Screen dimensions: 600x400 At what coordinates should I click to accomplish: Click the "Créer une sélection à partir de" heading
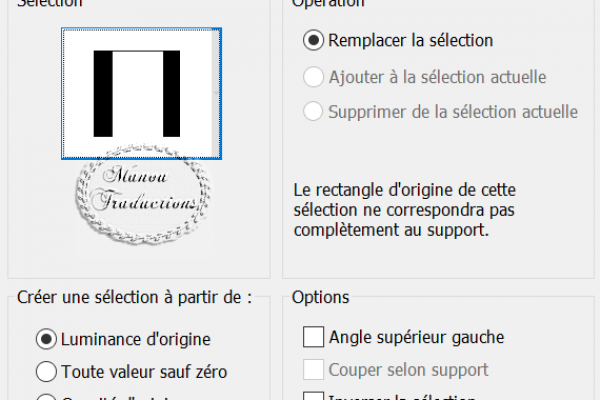point(135,297)
